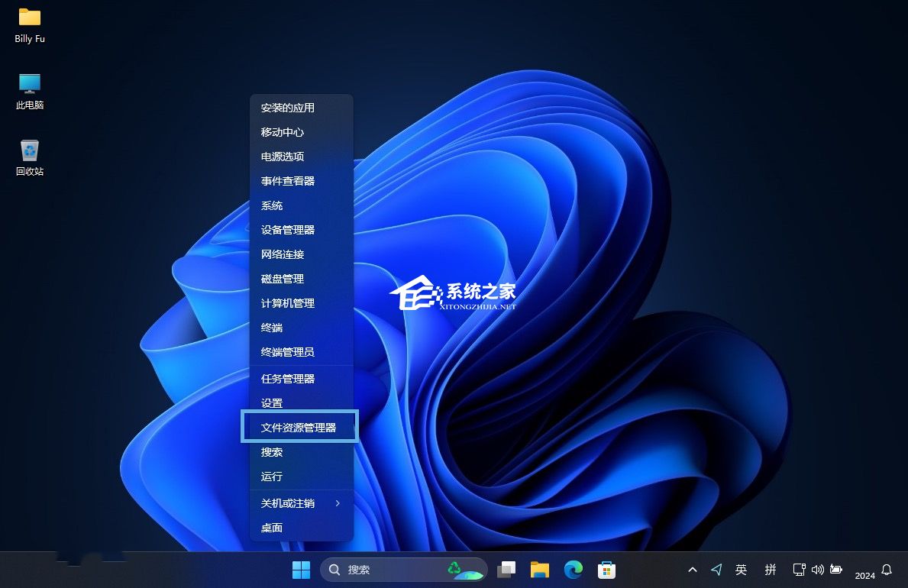Select 文件资源管理器 menu item
This screenshot has height=588, width=908.
300,427
